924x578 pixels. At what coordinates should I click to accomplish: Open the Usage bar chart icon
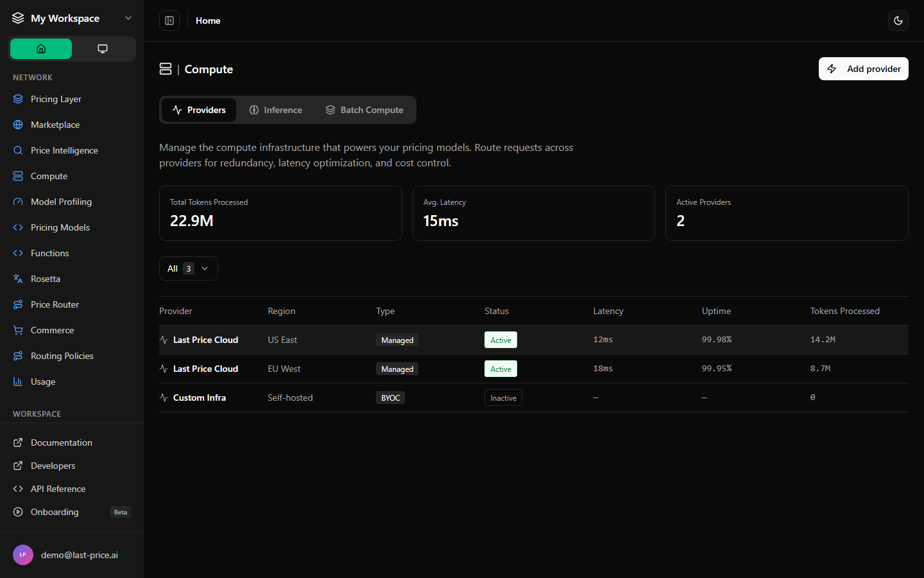[x=18, y=381]
